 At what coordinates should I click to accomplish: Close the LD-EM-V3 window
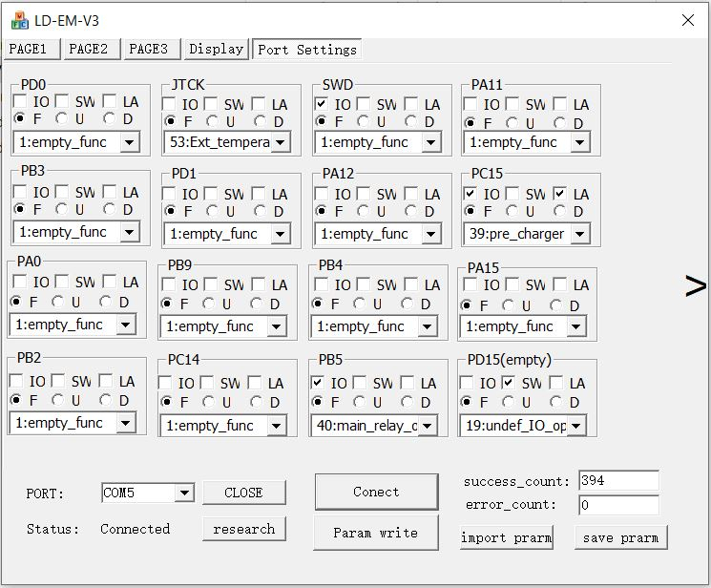[x=686, y=19]
